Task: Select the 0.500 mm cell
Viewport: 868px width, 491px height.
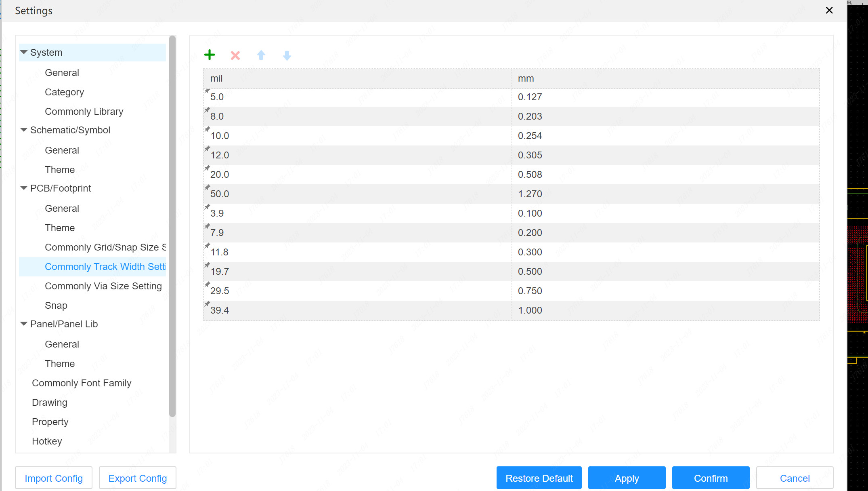Action: (665, 272)
